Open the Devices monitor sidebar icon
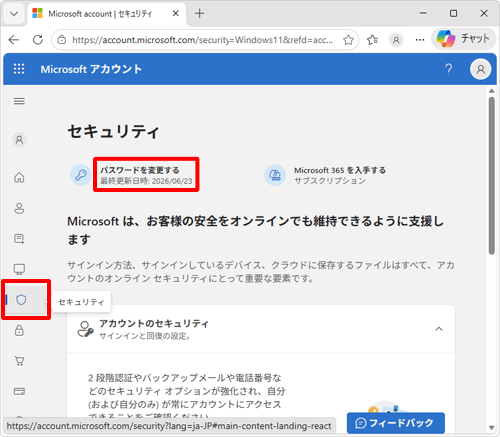 pyautogui.click(x=19, y=269)
